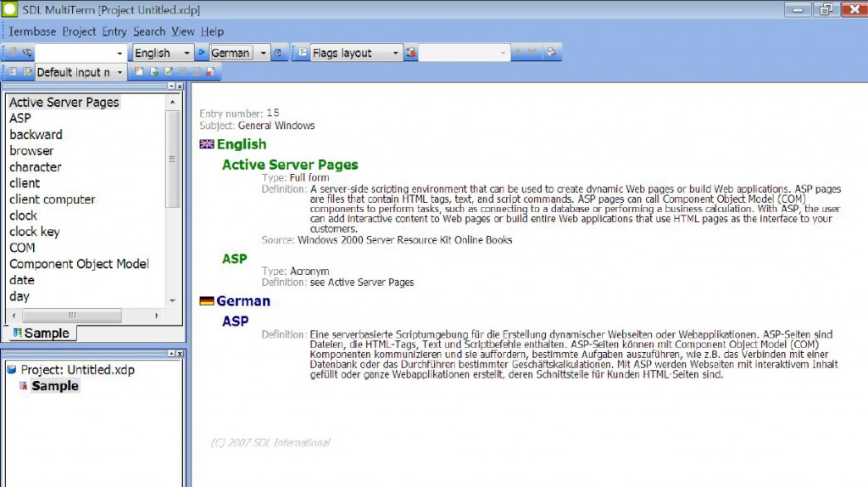Click the green Active Server Pages term heading

point(290,165)
